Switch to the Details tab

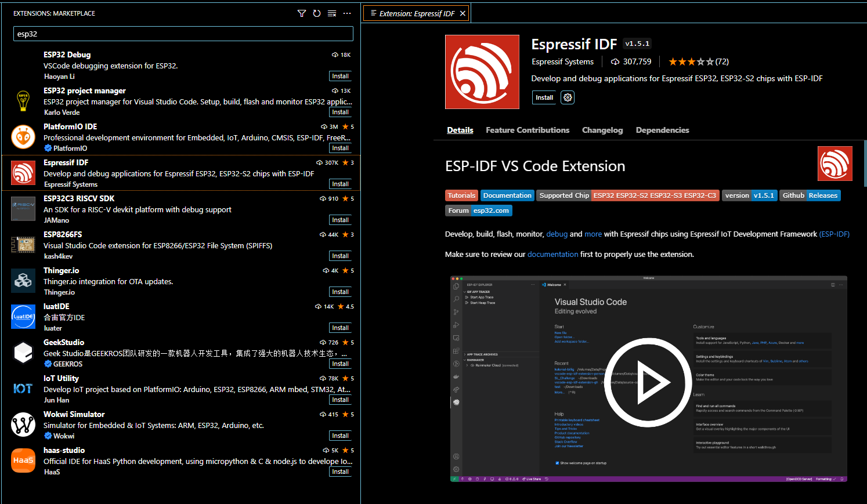pyautogui.click(x=460, y=130)
